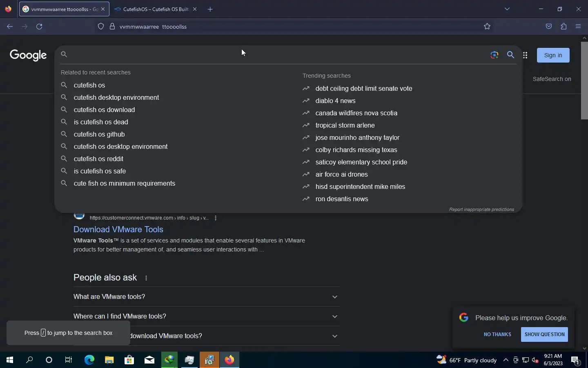Open VMware result options three-dot menu
This screenshot has width=588, height=368.
click(216, 218)
